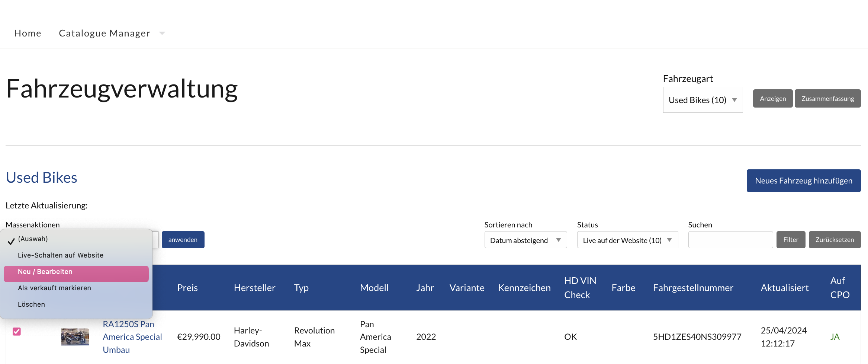
Task: Choose Als verkauft markieren option
Action: coord(54,288)
